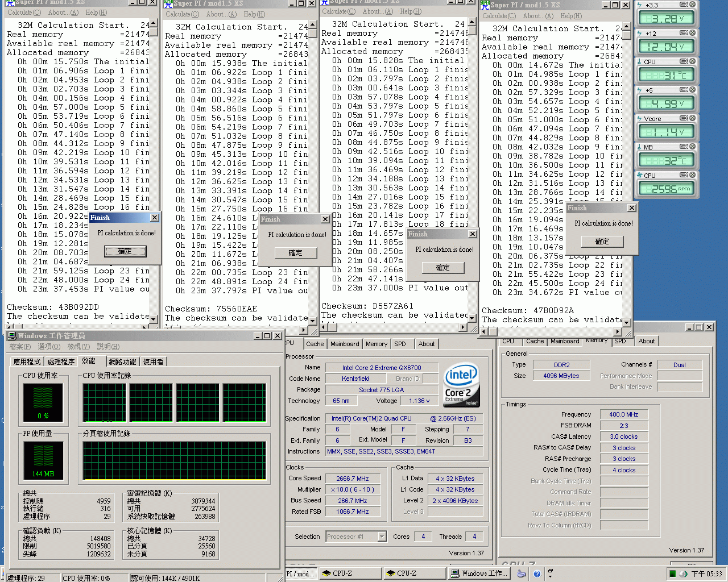Click the Core Speed 2666.7 MHz value
Image resolution: width=728 pixels, height=582 pixels.
tap(353, 479)
